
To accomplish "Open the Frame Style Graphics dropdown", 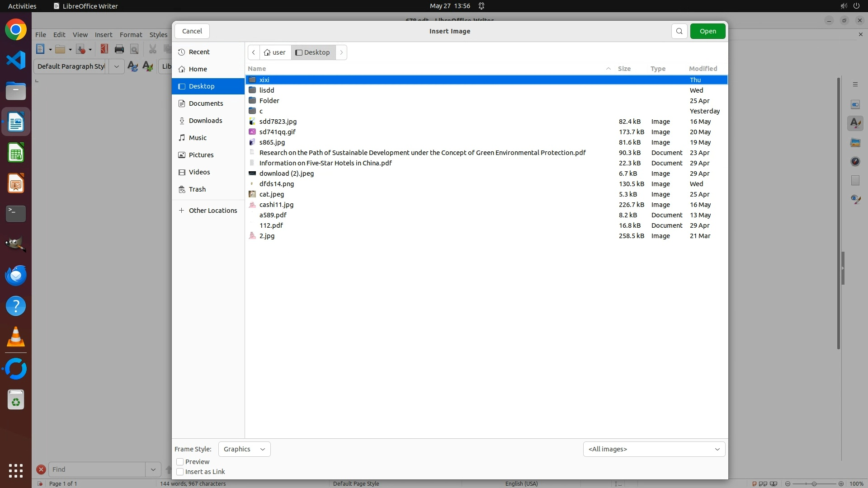I will [244, 449].
